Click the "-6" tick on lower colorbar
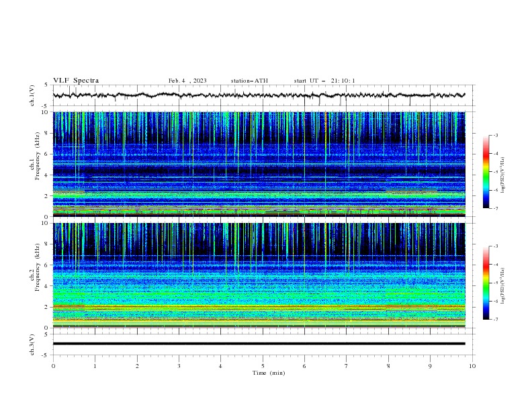Screen dimensions: 532x411 [496, 301]
